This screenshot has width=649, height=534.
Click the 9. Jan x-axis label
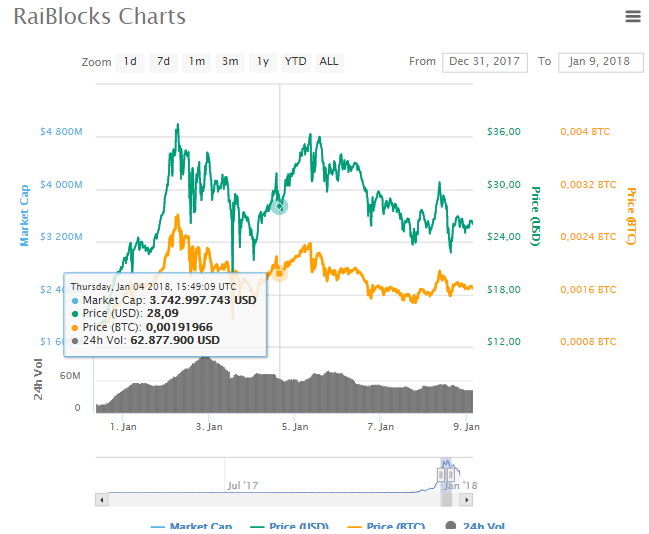pyautogui.click(x=466, y=427)
